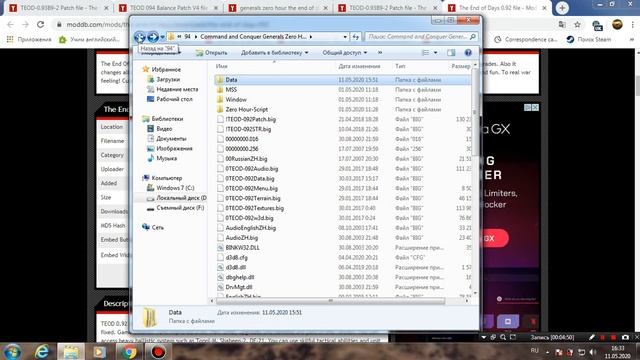Refresh the folder with the address bar refresh icon

[x=356, y=37]
